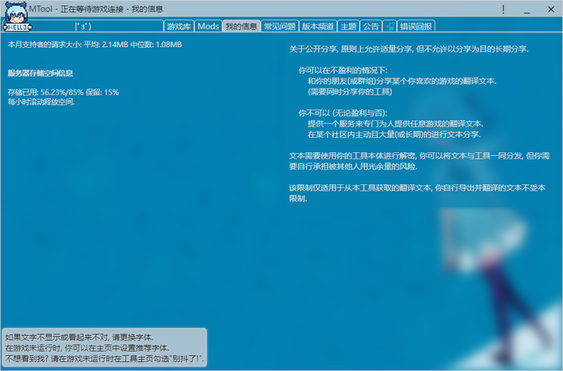Click the Cirno mascot avatar icon

coord(17,17)
